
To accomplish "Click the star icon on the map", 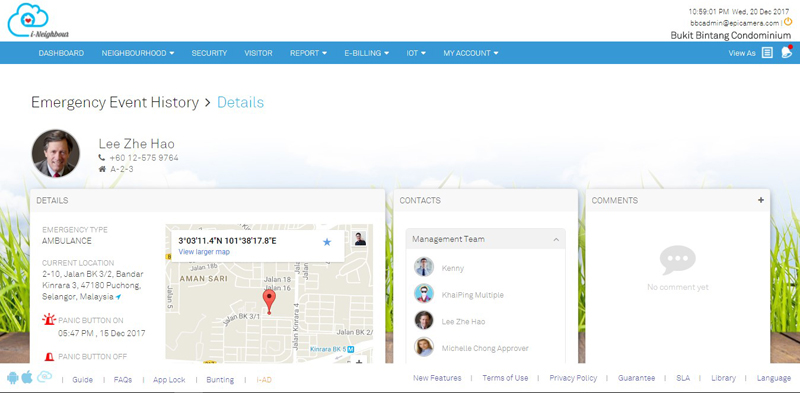I will pyautogui.click(x=327, y=242).
